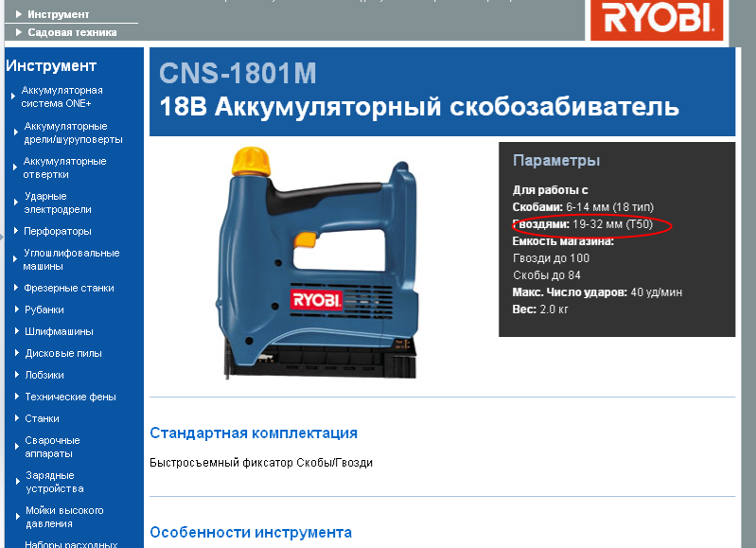
Task: Open the Инструмент top menu item
Action: pyautogui.click(x=58, y=14)
